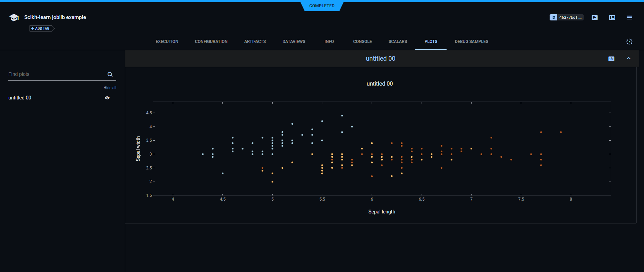Image resolution: width=644 pixels, height=272 pixels.
Task: Hide untitled 00 plot using eye icon
Action: (107, 98)
